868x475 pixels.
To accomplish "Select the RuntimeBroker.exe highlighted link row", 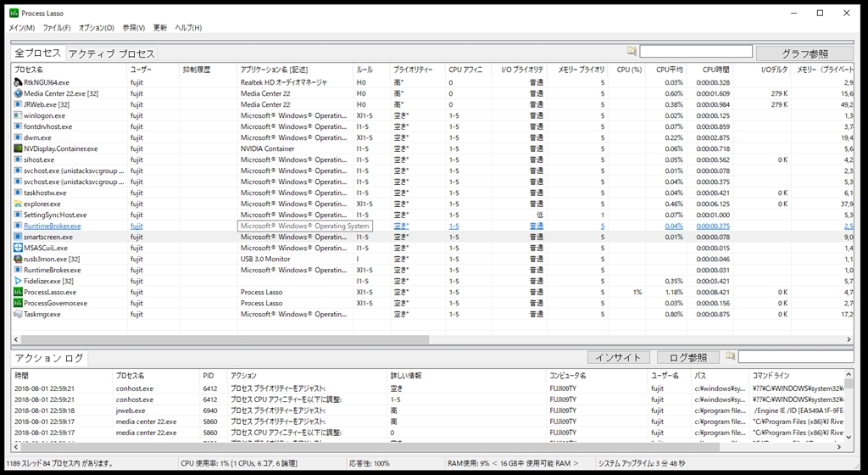I will coord(431,226).
